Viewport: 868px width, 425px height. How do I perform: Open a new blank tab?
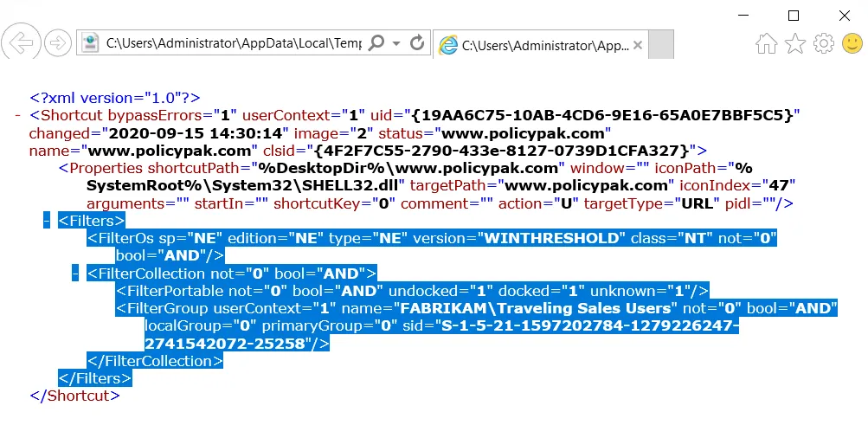[x=660, y=44]
